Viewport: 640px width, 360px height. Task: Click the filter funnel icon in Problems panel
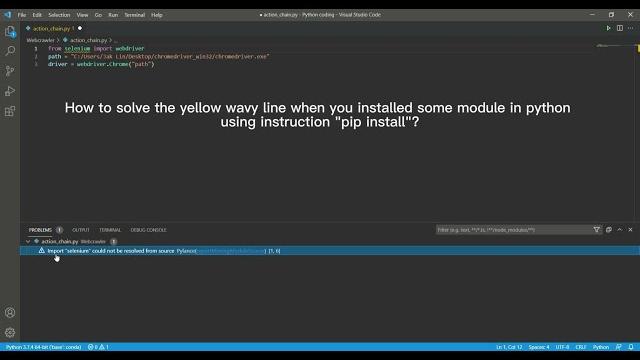(x=596, y=230)
